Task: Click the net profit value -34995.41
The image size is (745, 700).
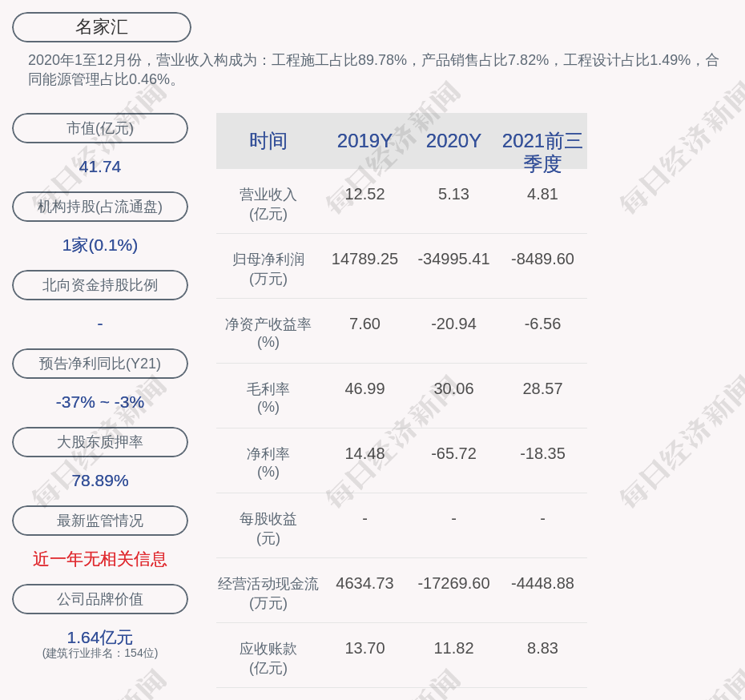Action: point(453,259)
